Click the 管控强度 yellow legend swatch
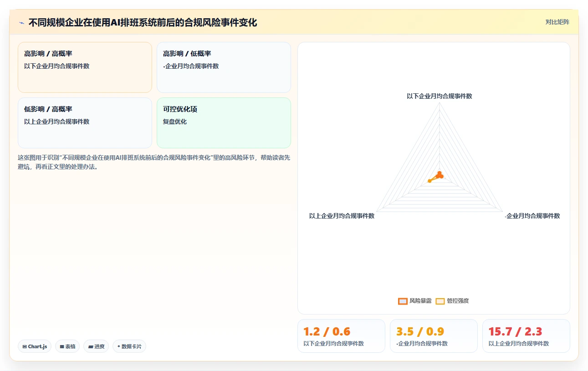The height and width of the screenshot is (371, 588). pos(440,301)
